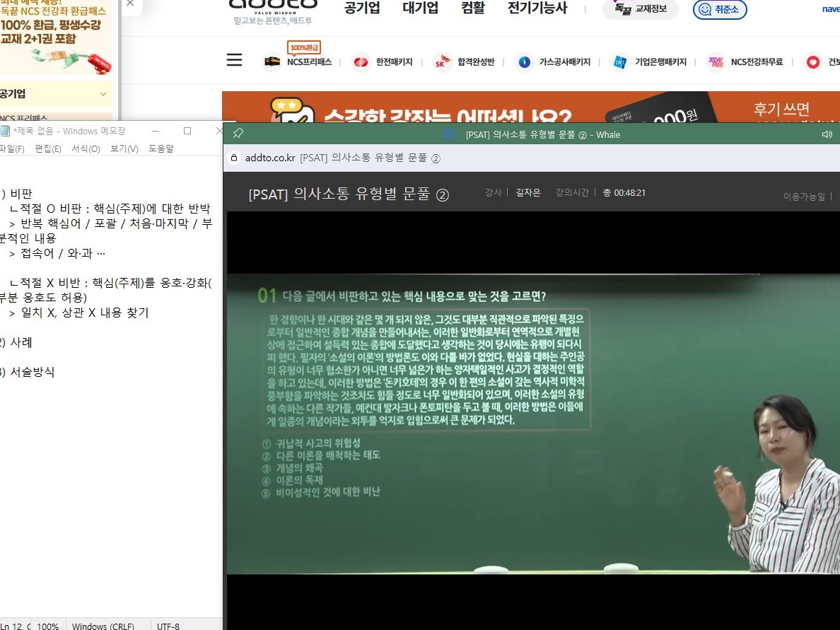Click the 취준소 button
This screenshot has height=630, width=840.
[720, 9]
